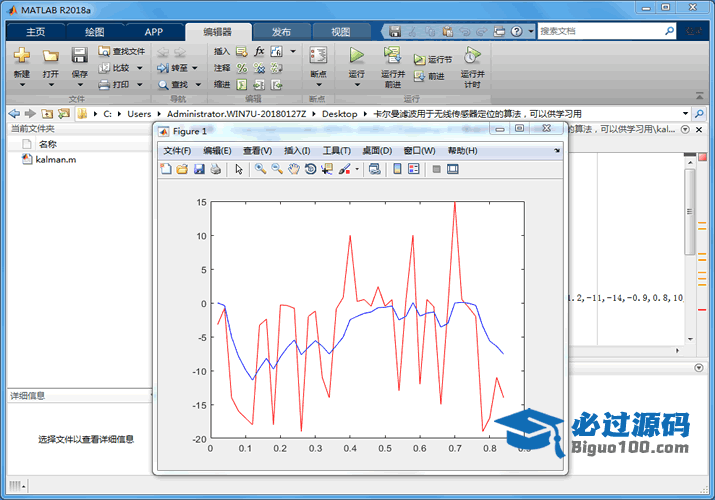Click the green Run button in ribbon
The width and height of the screenshot is (715, 500).
tap(356, 57)
